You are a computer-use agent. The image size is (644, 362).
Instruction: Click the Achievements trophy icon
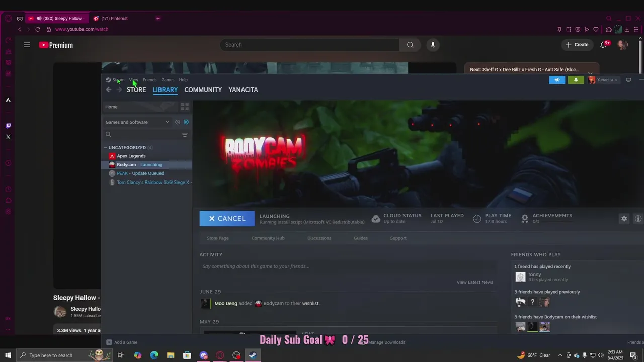coord(525,219)
